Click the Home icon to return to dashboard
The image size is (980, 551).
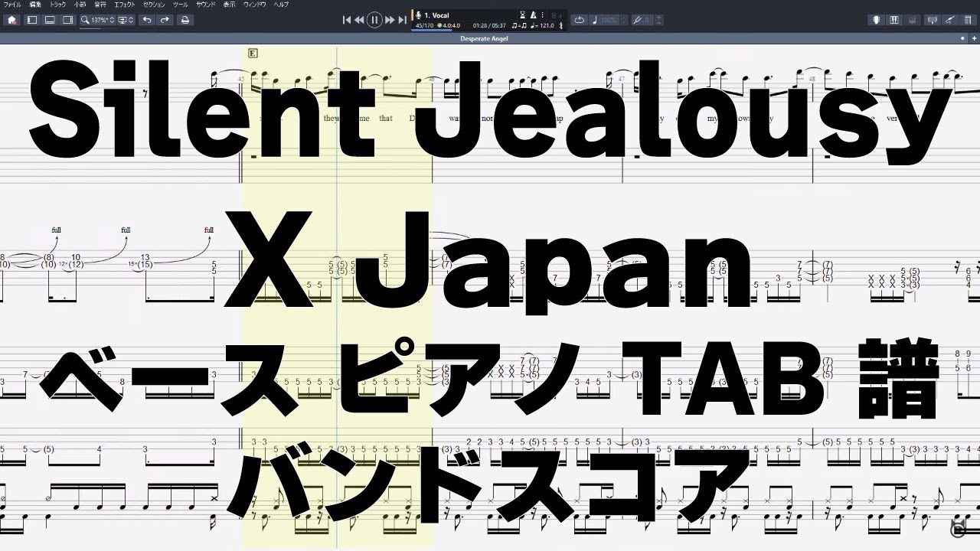[x=11, y=20]
